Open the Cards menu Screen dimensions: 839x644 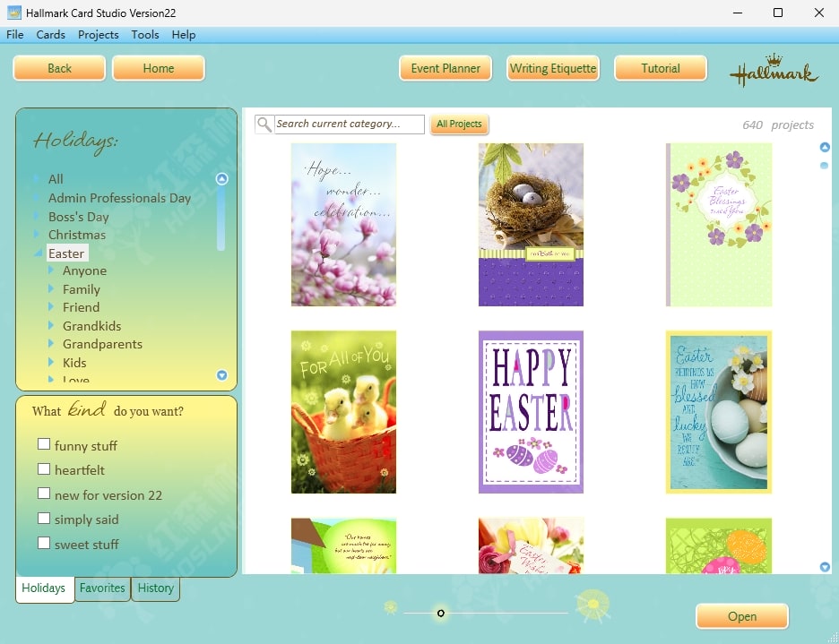[x=51, y=35]
